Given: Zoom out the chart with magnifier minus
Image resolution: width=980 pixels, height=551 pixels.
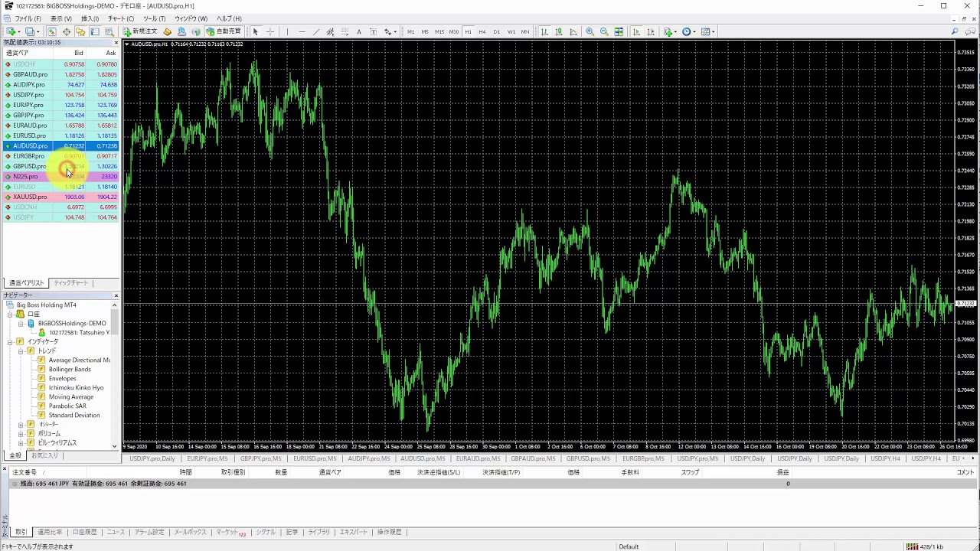Looking at the screenshot, I should (x=604, y=31).
